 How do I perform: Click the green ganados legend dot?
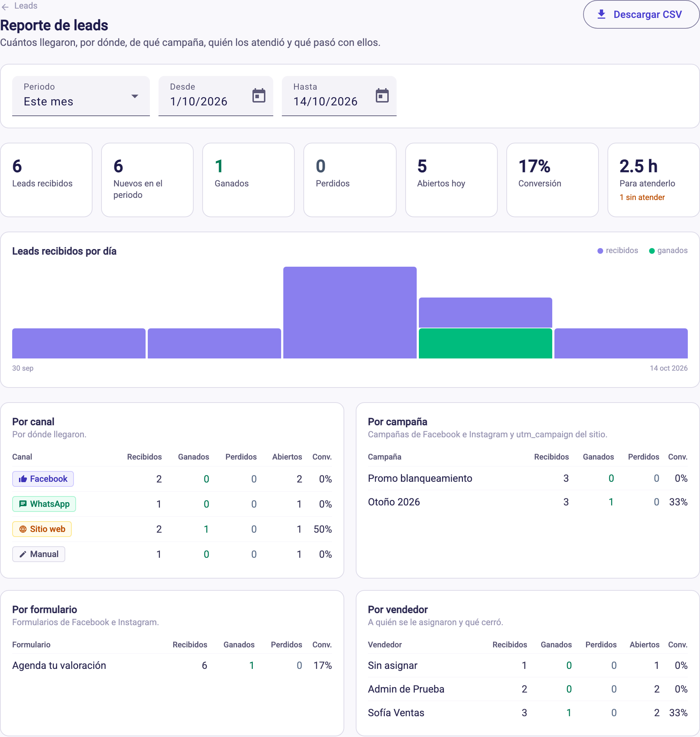652,251
